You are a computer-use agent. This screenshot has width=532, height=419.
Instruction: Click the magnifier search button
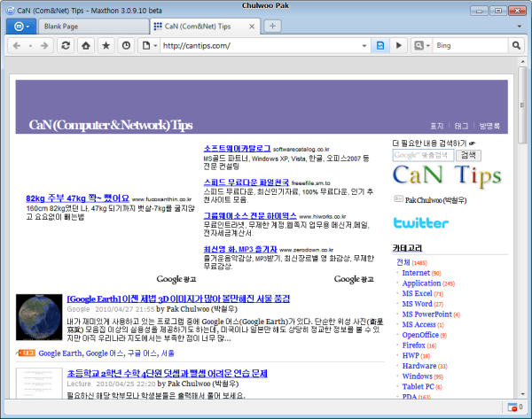516,45
